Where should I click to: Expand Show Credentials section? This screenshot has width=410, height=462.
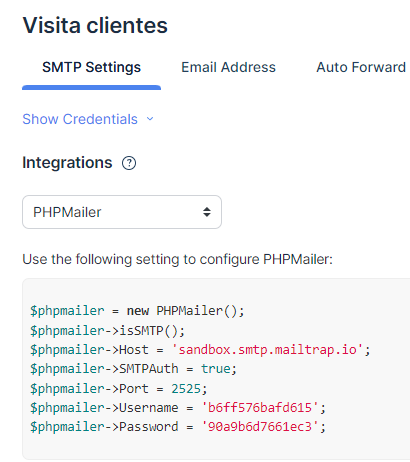coord(88,119)
